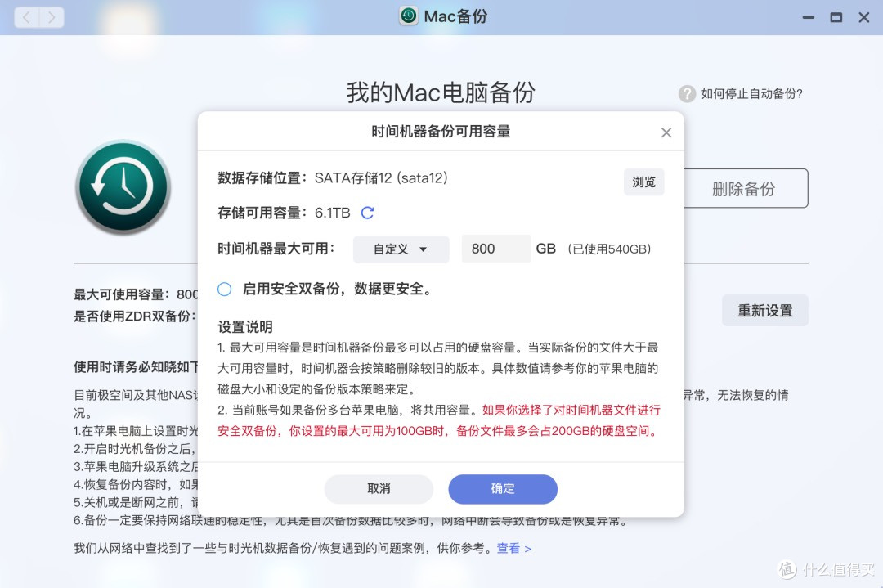Refresh the 存储可用容量 value

point(367,213)
